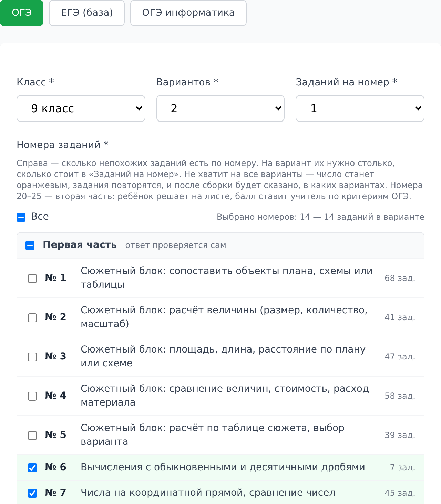441x504 pixels.
Task: Click the № 5 description 'расчёт по таблице сюжета'
Action: coord(213,435)
